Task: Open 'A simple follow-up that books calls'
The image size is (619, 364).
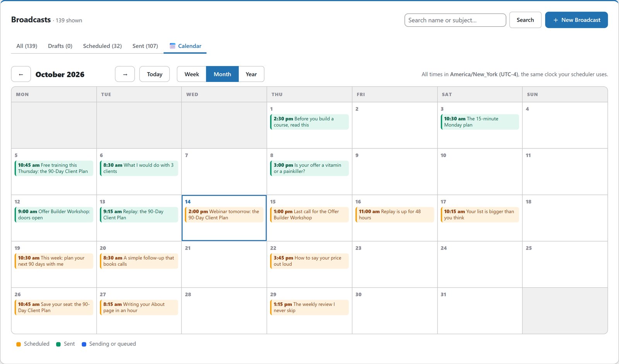Action: [139, 261]
